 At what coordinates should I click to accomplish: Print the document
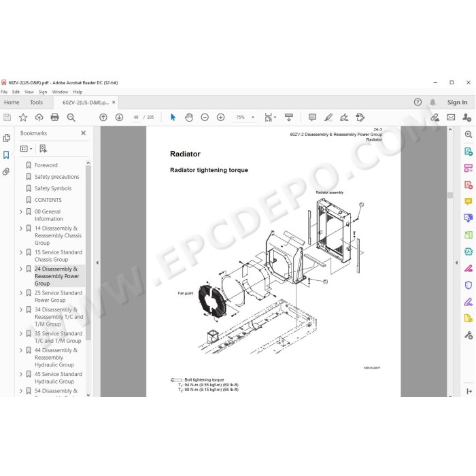[54, 118]
